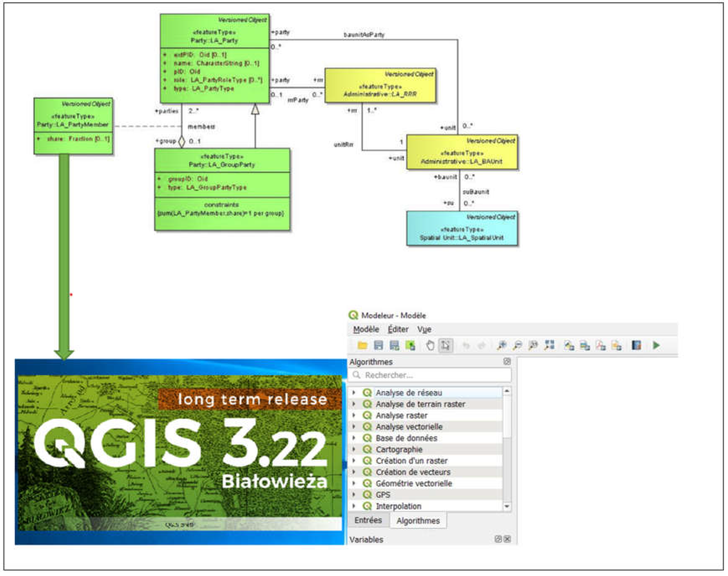Click the Zoom to full extent icon
This screenshot has height=576, width=728.
pyautogui.click(x=549, y=345)
